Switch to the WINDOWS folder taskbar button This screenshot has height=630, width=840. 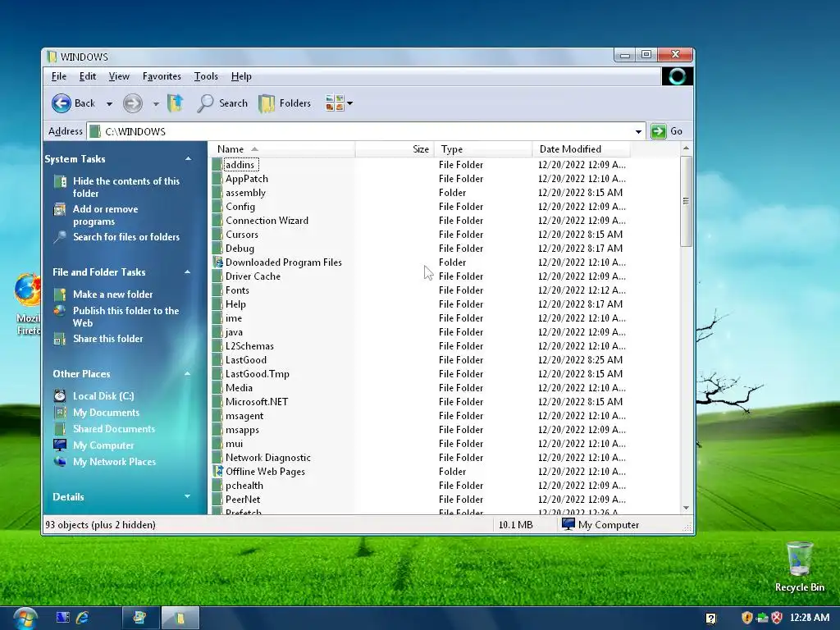pos(180,619)
